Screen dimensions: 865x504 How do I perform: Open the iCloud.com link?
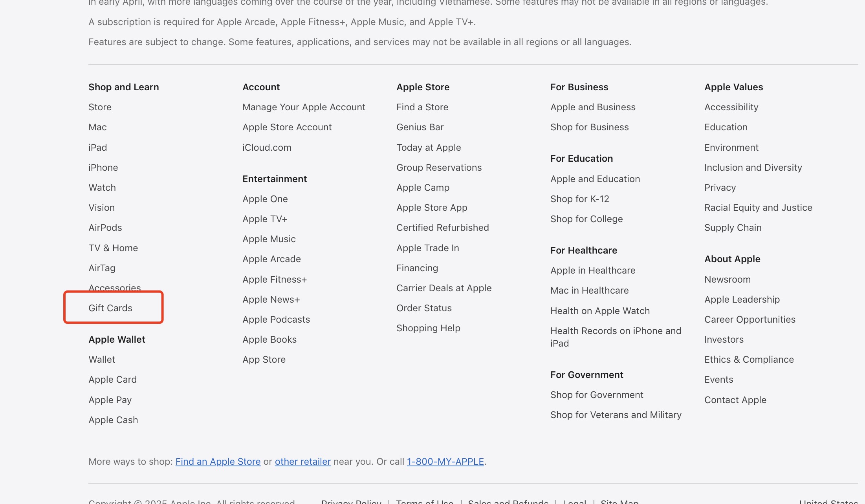267,147
